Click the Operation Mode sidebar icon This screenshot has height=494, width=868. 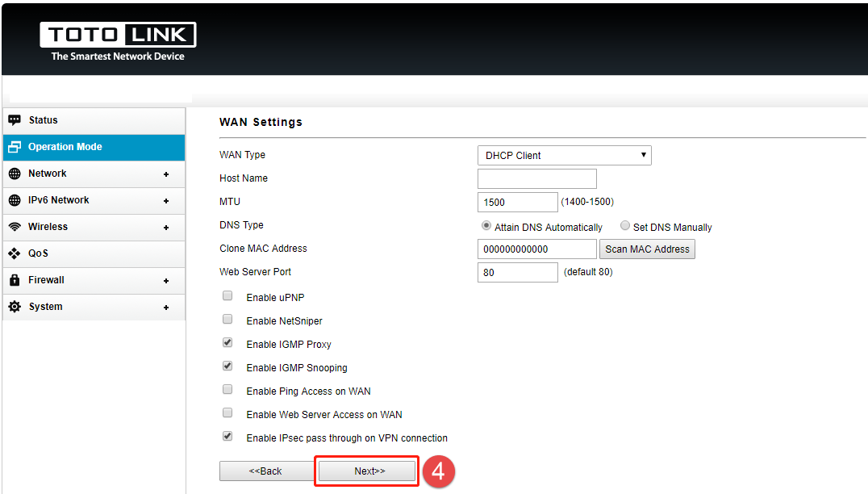click(15, 147)
